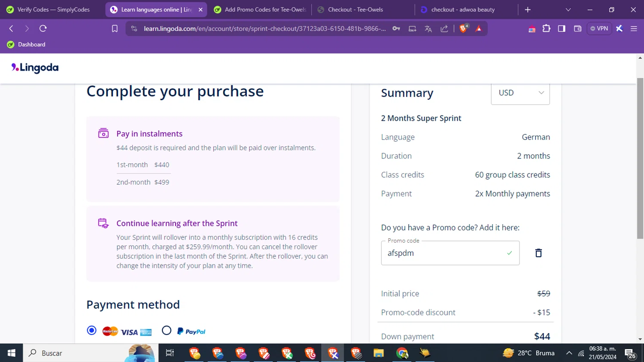
Task: Click the 1st-month $440 instalment row
Action: tap(143, 164)
